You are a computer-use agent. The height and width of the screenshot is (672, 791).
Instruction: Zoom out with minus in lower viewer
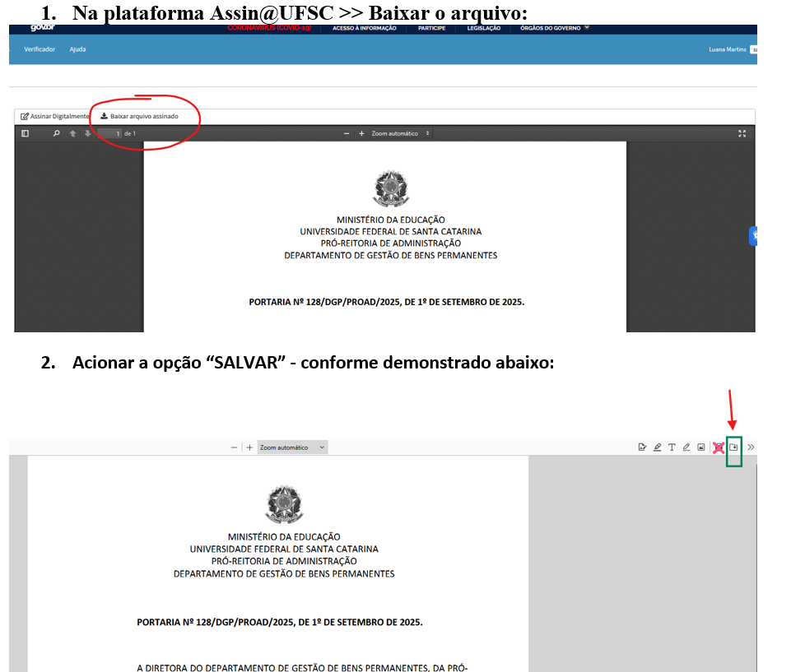(235, 447)
